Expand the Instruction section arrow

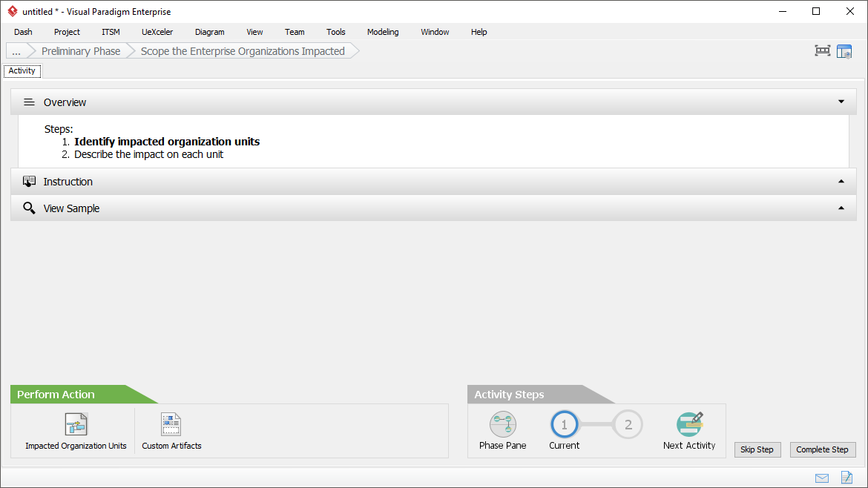click(841, 182)
